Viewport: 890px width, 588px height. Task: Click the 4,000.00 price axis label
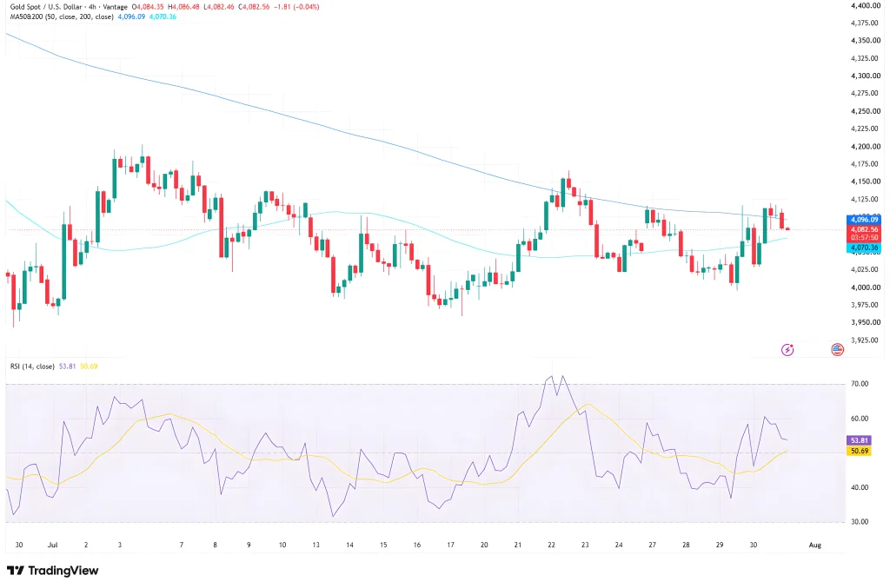coord(865,287)
